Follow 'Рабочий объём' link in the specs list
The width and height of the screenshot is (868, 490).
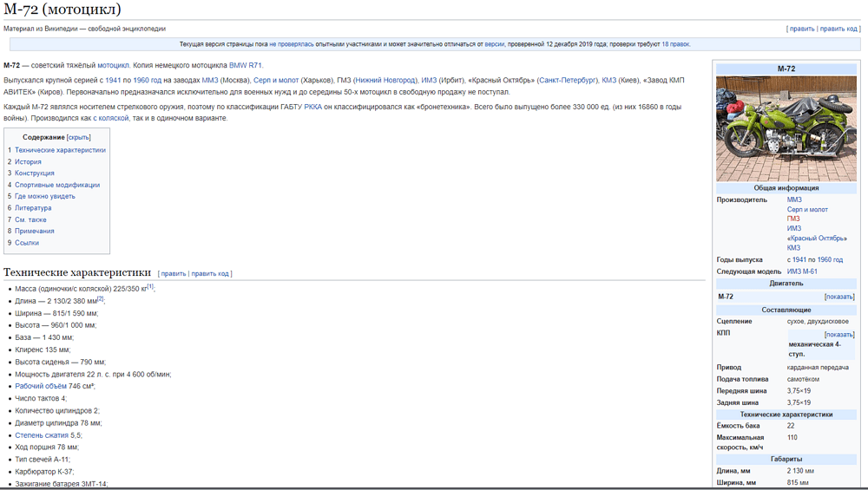41,386
